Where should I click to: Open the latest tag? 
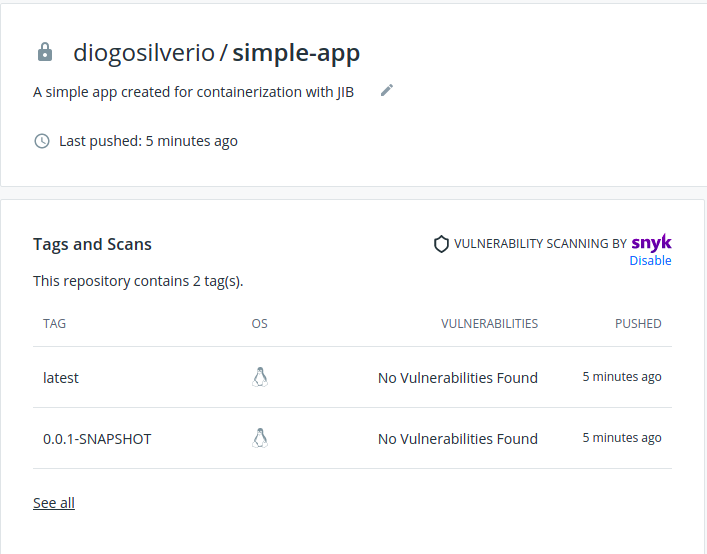[61, 378]
